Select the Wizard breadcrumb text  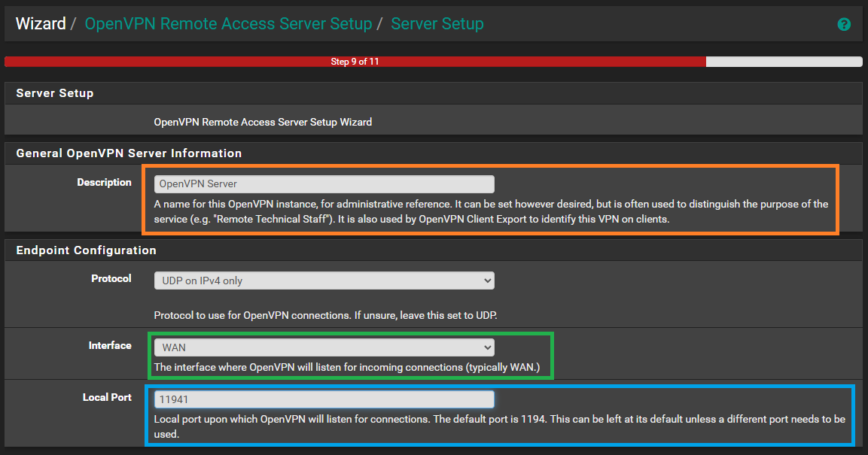click(x=41, y=24)
